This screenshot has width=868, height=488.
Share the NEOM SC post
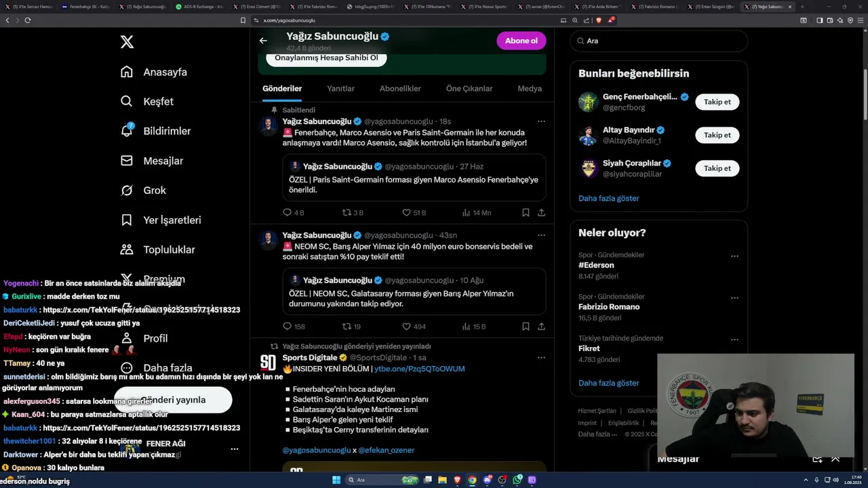pyautogui.click(x=541, y=327)
